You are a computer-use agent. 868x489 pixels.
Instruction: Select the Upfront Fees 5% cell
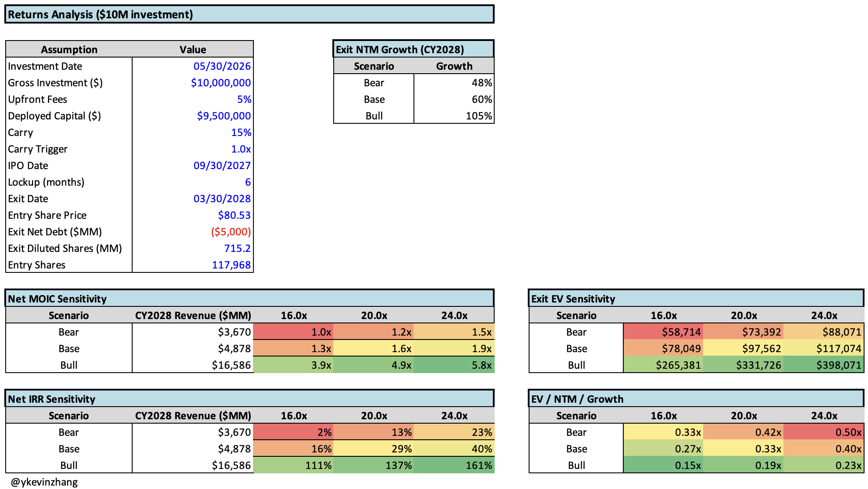tap(192, 99)
